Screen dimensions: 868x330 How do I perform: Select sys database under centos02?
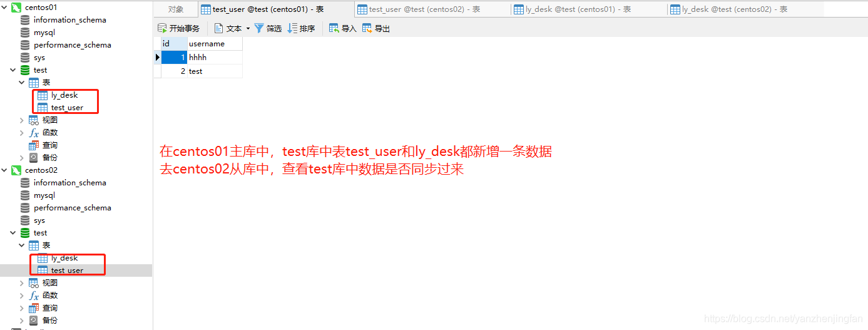(39, 220)
